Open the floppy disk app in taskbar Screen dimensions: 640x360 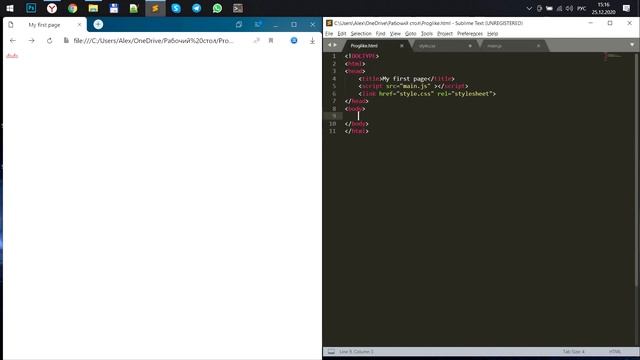coord(114,8)
